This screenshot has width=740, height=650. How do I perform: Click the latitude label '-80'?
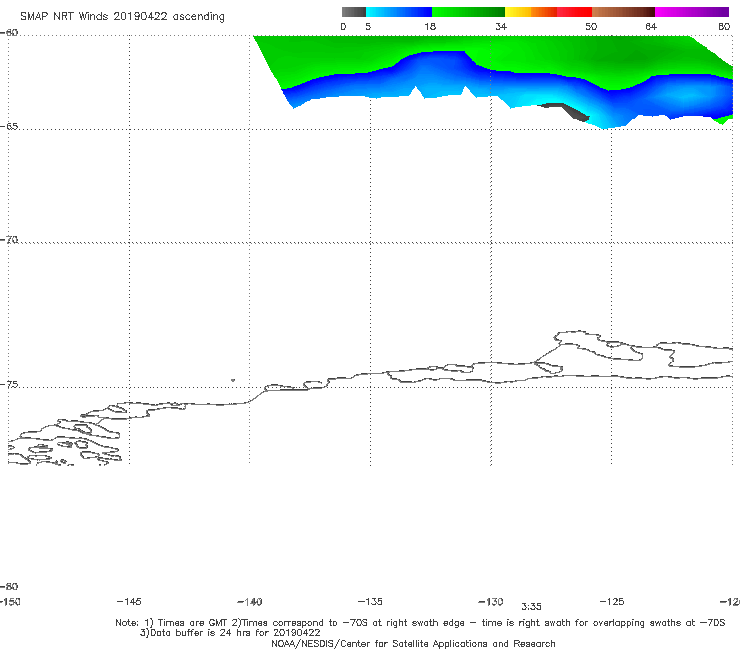point(9,587)
